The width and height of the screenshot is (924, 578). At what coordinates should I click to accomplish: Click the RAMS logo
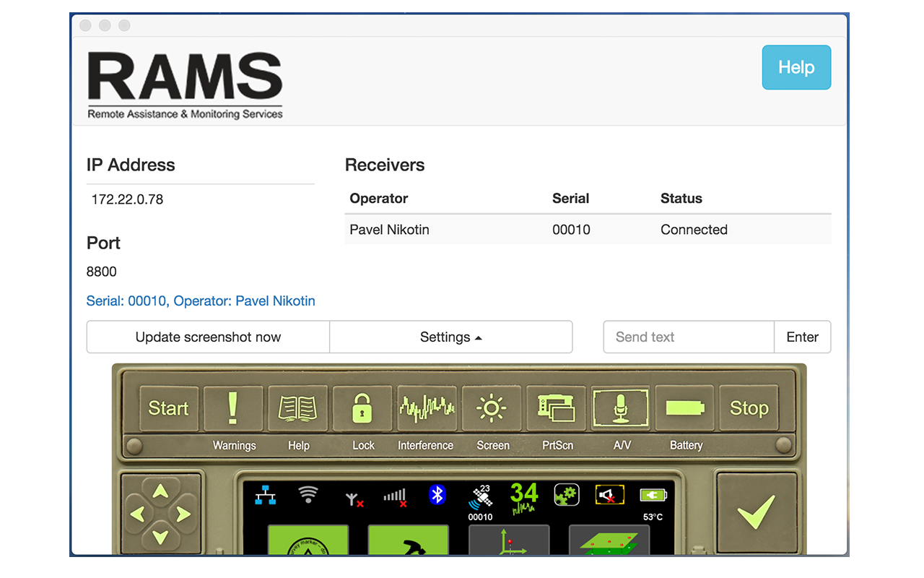coord(186,85)
